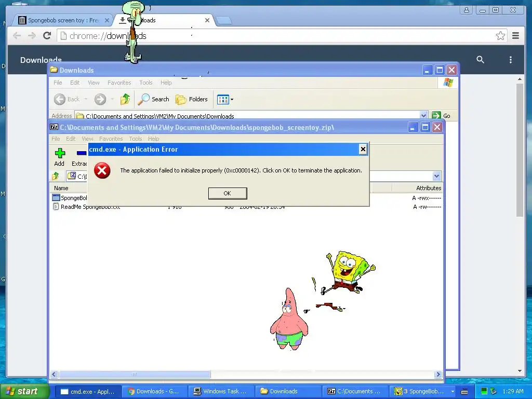Open File menu in 7-Zip window
Viewport: 532px width, 399px height.
pos(56,139)
